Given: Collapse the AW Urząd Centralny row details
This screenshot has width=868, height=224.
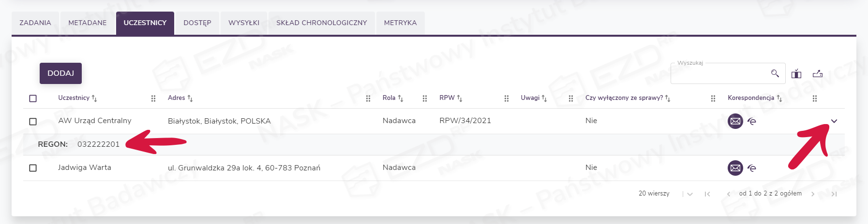Looking at the screenshot, I should pyautogui.click(x=834, y=121).
